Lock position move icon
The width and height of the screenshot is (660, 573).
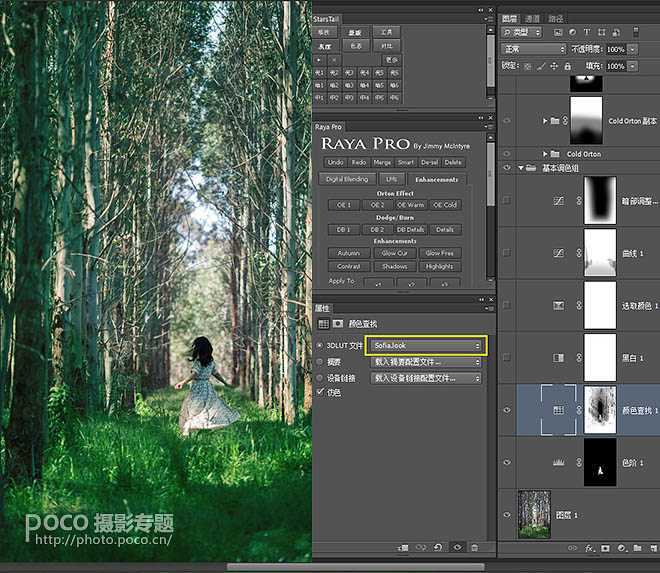click(554, 66)
